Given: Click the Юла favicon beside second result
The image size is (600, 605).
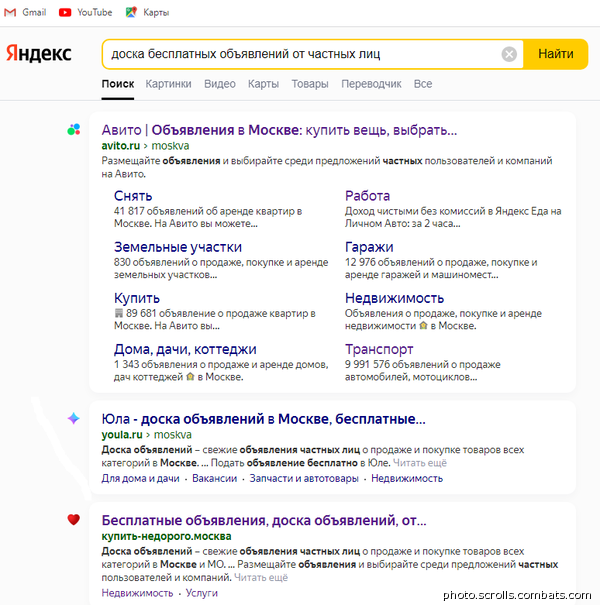Looking at the screenshot, I should point(73,418).
